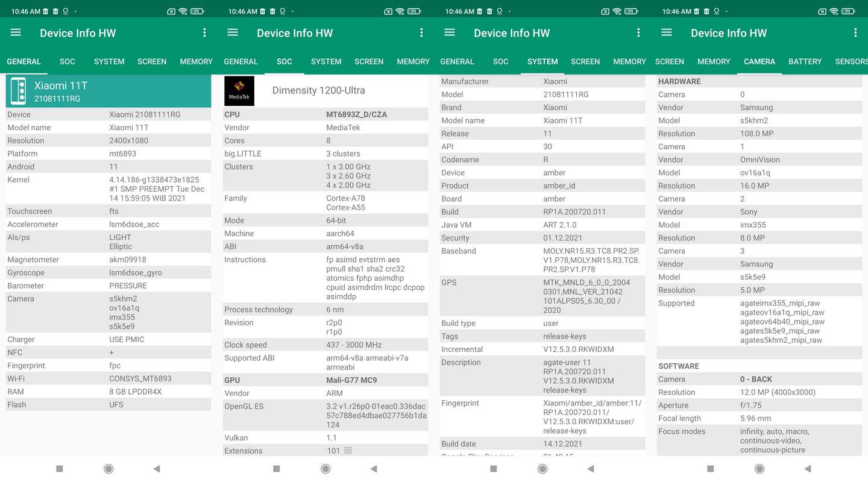
Task: Tap the Dimensity 1200-Ultra title
Action: tap(318, 90)
